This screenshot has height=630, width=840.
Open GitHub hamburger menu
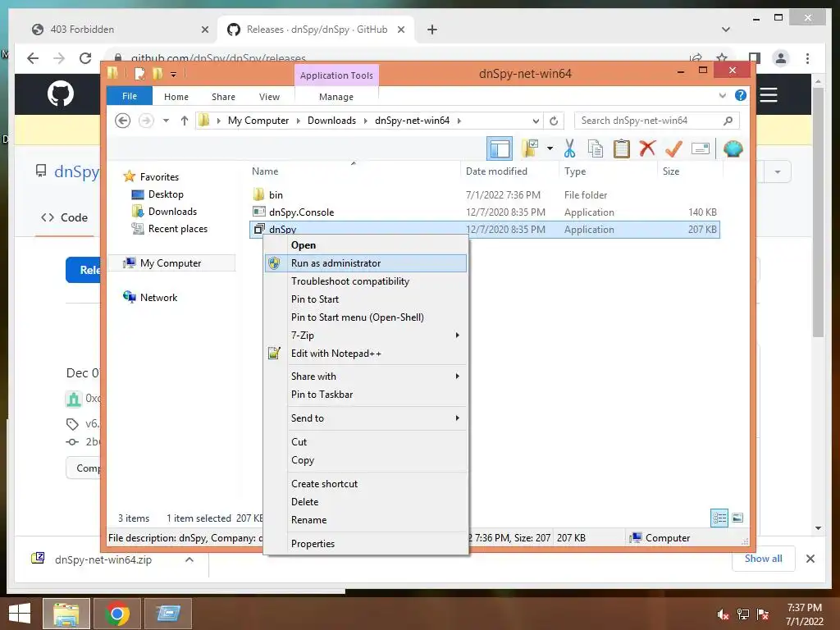pos(768,95)
